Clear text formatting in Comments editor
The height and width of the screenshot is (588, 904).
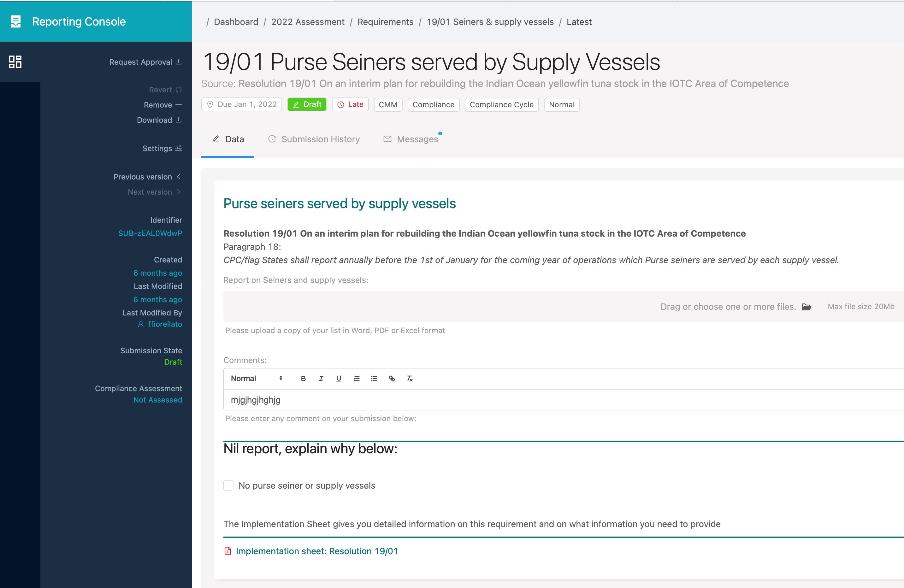pyautogui.click(x=410, y=378)
